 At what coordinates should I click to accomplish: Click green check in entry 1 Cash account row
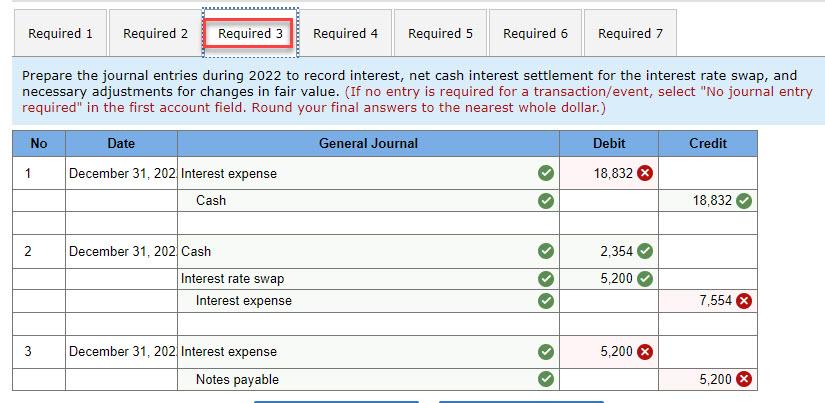point(546,200)
